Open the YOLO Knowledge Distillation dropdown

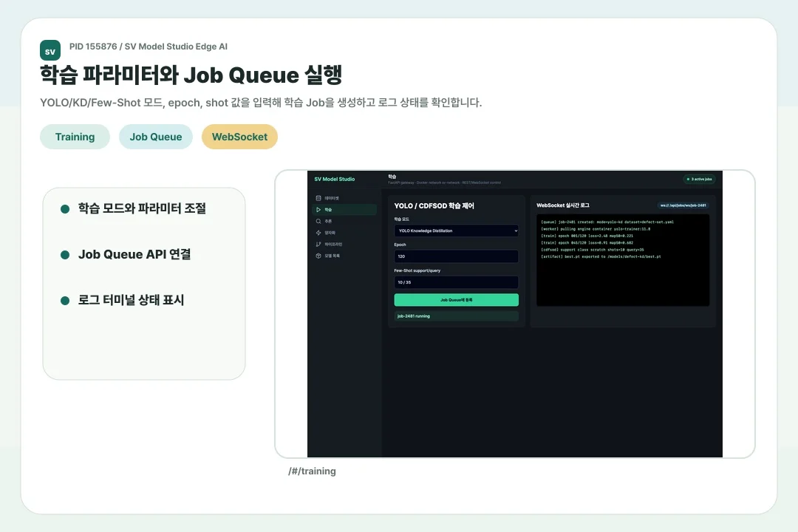point(456,231)
